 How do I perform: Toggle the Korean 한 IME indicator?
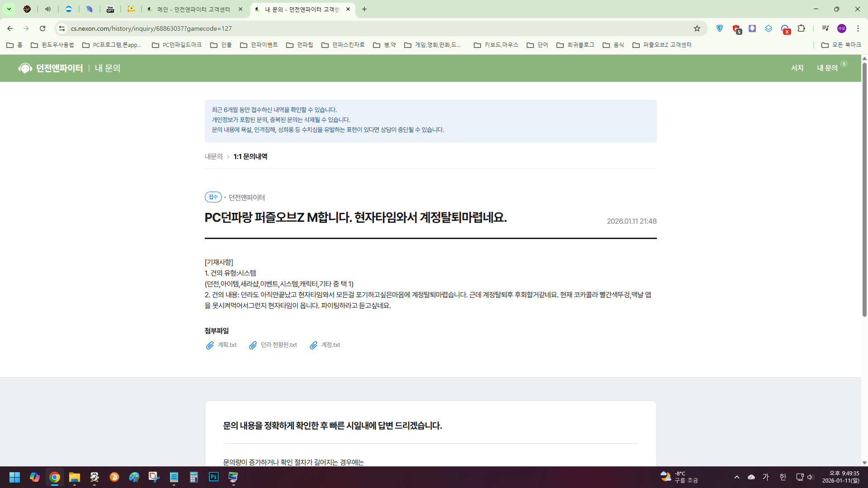click(x=783, y=477)
